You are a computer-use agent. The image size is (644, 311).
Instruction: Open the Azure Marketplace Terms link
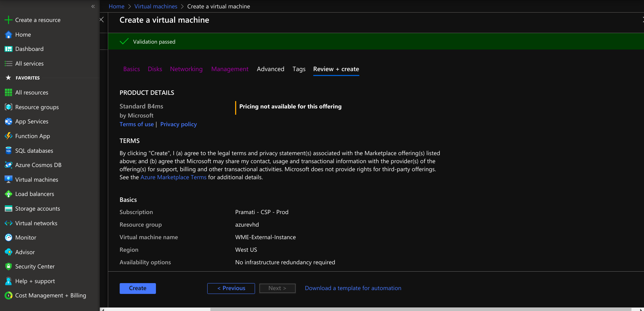click(173, 177)
